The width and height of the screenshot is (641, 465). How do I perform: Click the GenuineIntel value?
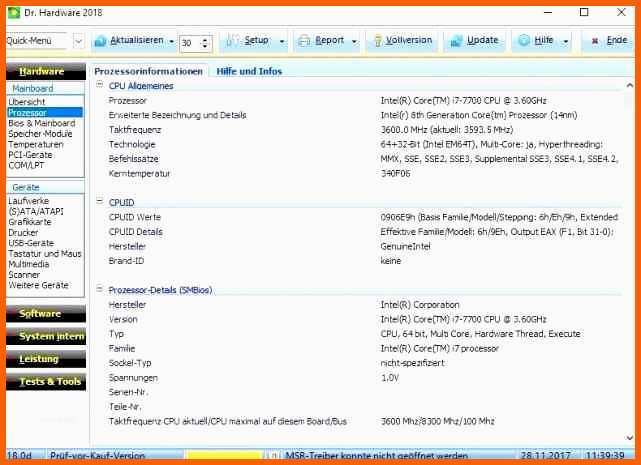tap(405, 247)
